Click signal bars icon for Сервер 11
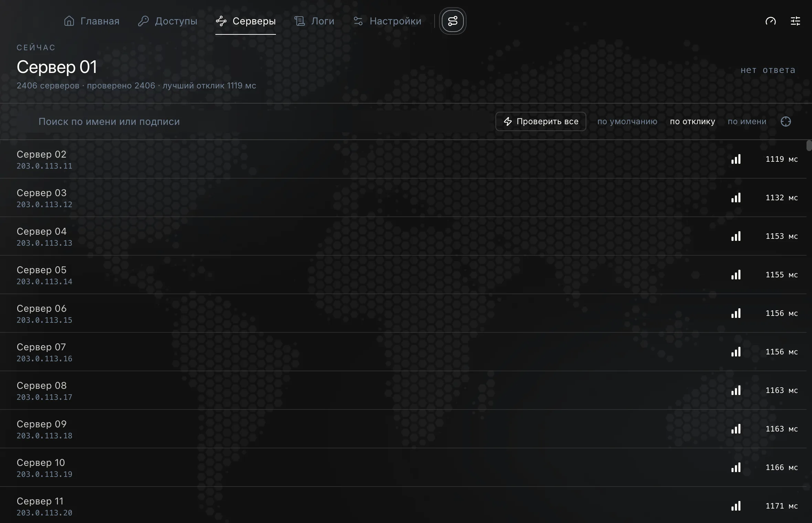812x523 pixels. [x=736, y=506]
